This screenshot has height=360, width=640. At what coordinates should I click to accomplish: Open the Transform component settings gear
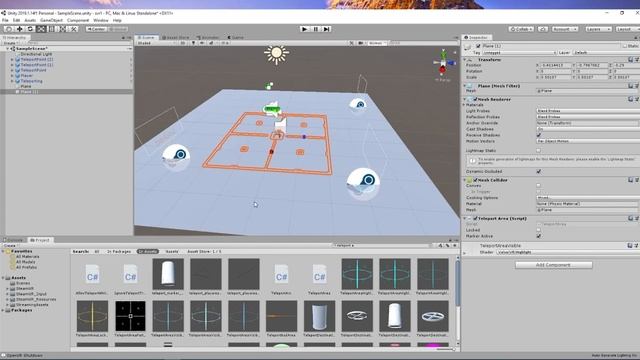(x=637, y=60)
